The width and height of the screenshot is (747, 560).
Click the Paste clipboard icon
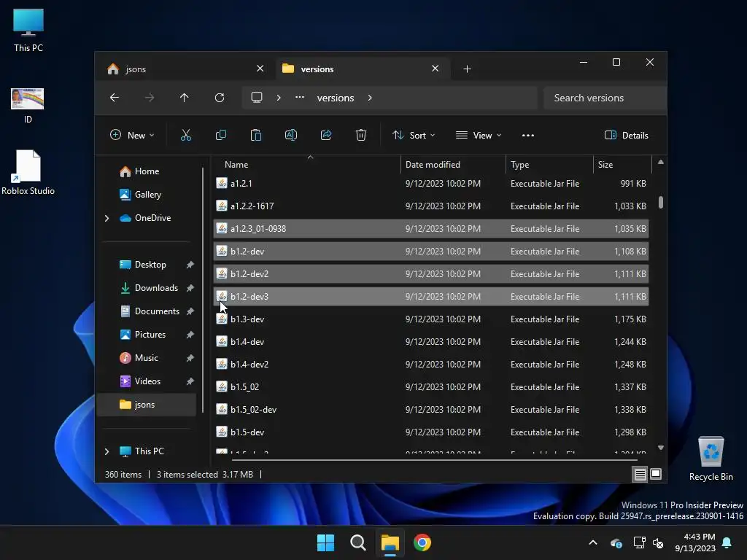(x=256, y=135)
